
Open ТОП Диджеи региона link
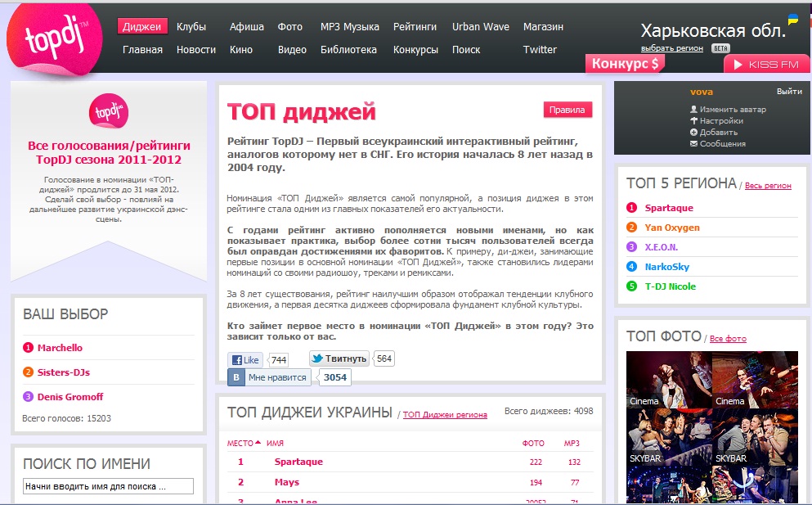point(445,415)
